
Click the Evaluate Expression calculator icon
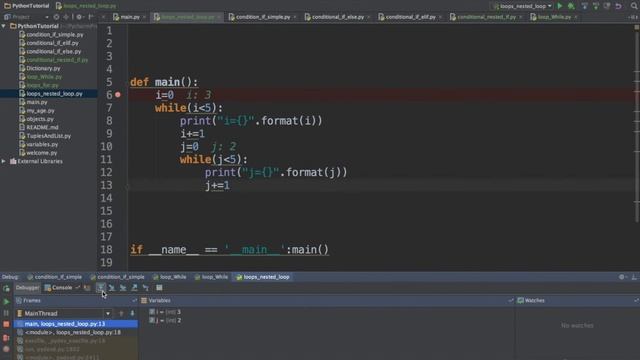click(159, 288)
